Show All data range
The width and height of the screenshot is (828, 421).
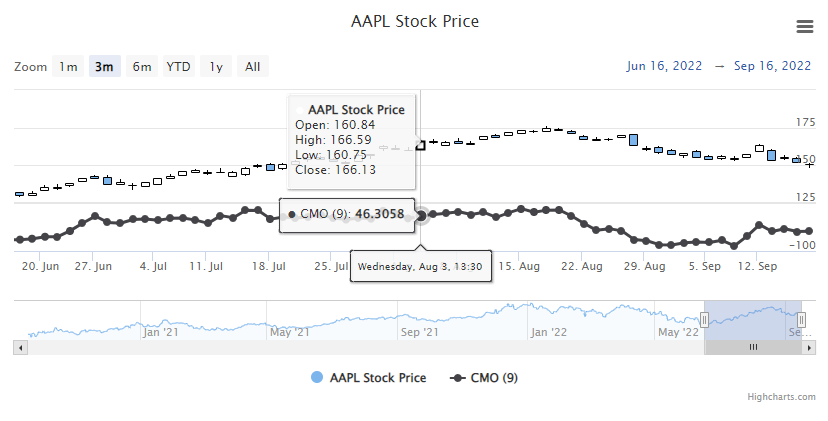click(x=252, y=67)
